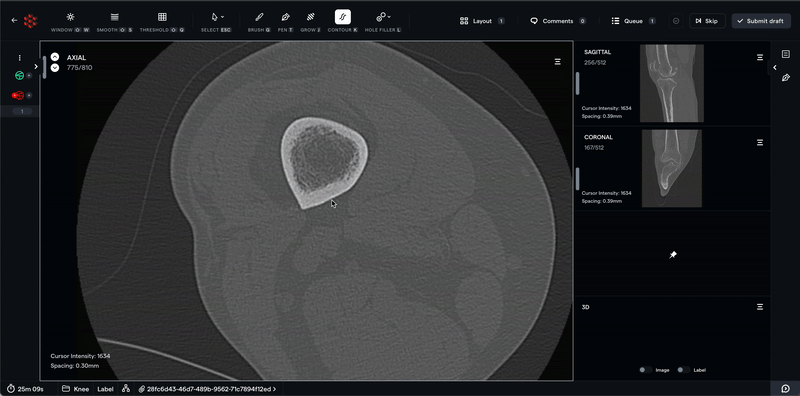
Task: Click the axial slice counter 775/810
Action: tap(80, 67)
